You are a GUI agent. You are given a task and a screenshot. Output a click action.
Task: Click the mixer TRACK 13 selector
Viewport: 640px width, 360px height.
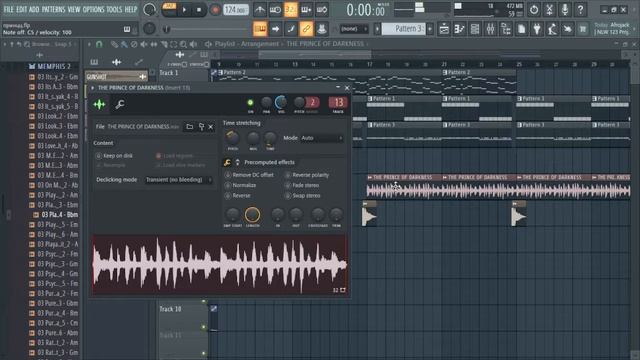(338, 102)
